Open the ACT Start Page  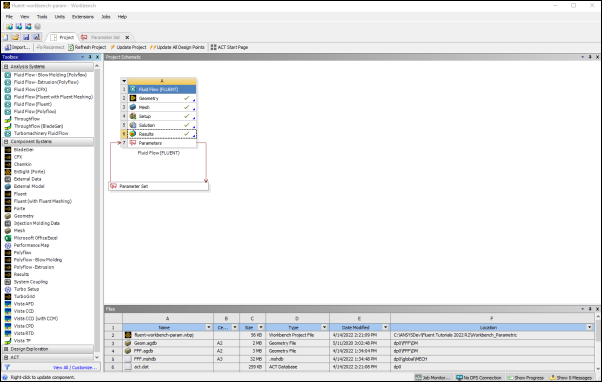229,47
